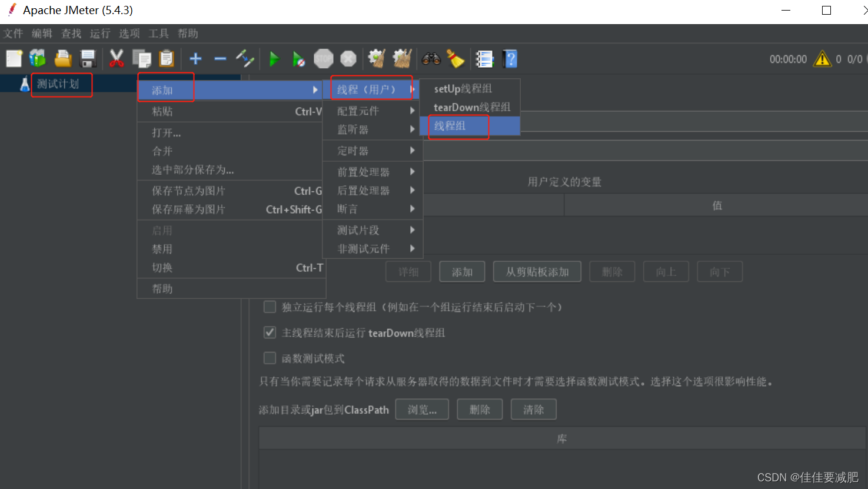
Task: Click the Cut scissors icon
Action: tap(117, 59)
